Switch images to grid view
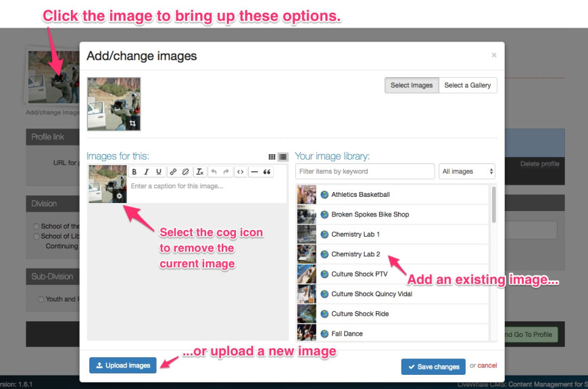Viewport: 588px width, 389px height. pyautogui.click(x=272, y=157)
